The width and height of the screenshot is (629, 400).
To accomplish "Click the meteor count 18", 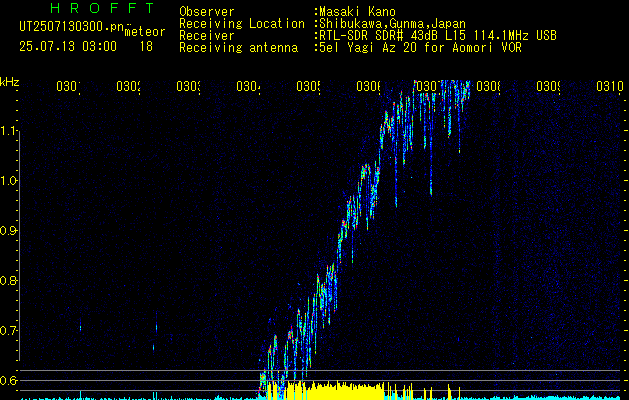I will 146,47.
